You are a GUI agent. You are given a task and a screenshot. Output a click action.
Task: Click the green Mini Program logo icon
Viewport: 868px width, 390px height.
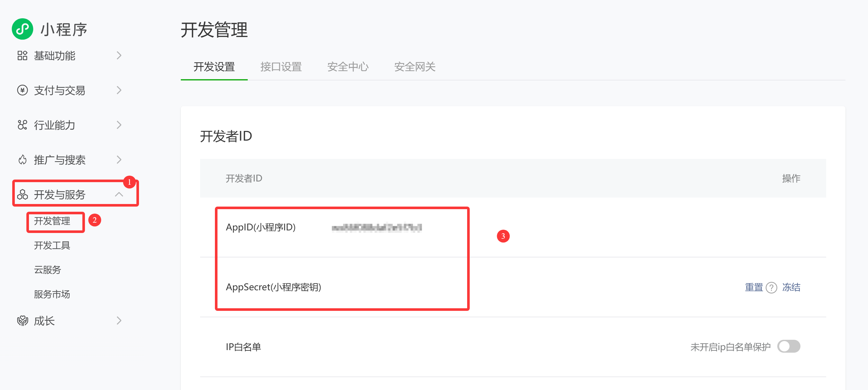(x=22, y=29)
